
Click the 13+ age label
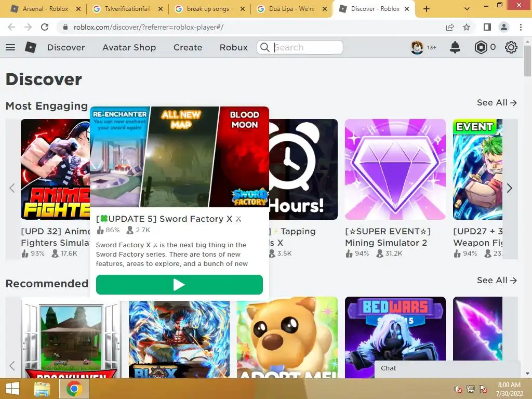[x=432, y=47]
